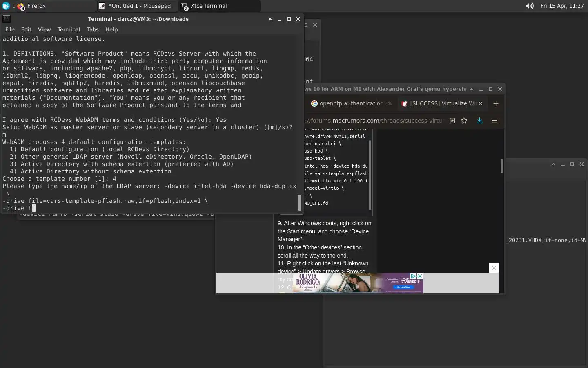Click the 'I agree with RCDevs WebADM' line

[114, 120]
